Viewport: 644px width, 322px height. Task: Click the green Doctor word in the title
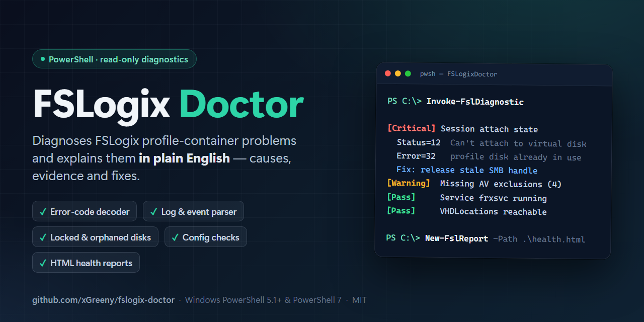tap(242, 105)
